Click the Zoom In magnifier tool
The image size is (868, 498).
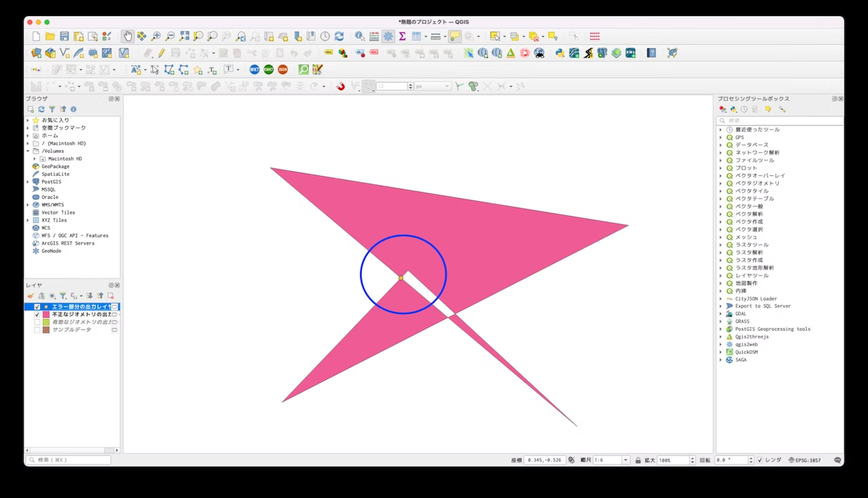click(156, 37)
